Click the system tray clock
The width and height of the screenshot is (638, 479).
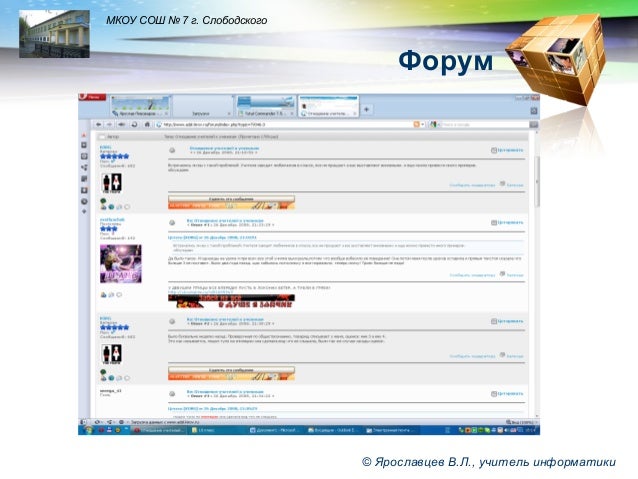(531, 430)
